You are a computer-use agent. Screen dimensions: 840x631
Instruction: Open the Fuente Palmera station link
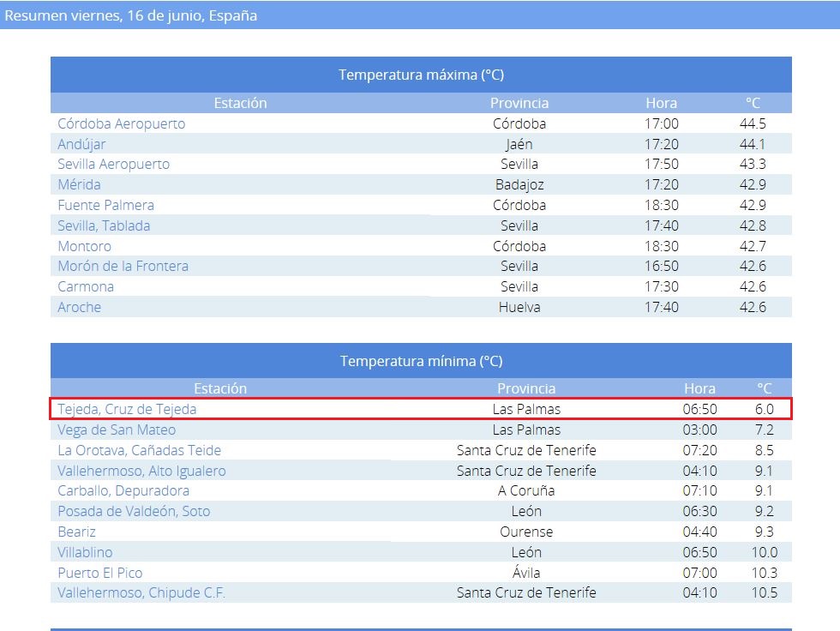[105, 205]
